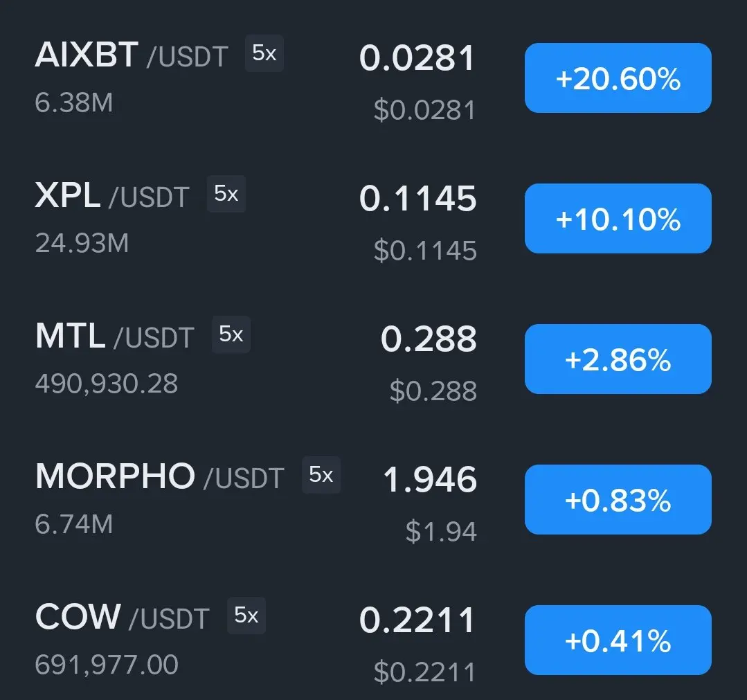The image size is (747, 700).
Task: Tap the +0.41% change button for COW
Action: tap(618, 640)
